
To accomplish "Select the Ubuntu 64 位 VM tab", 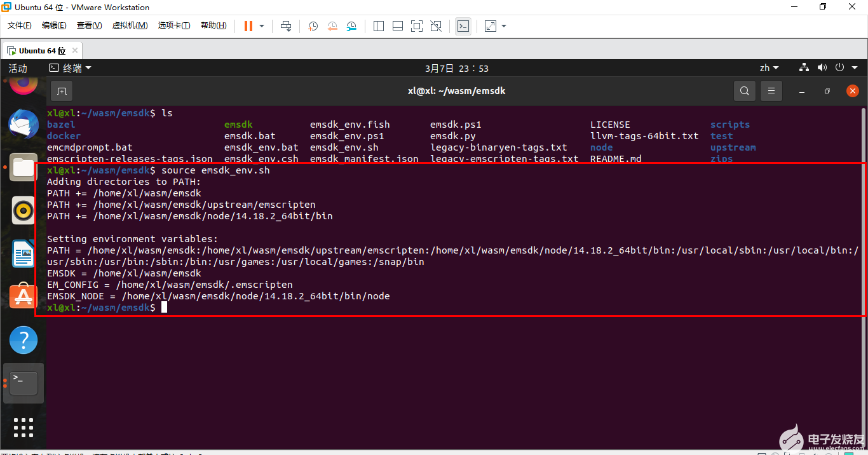I will (42, 50).
